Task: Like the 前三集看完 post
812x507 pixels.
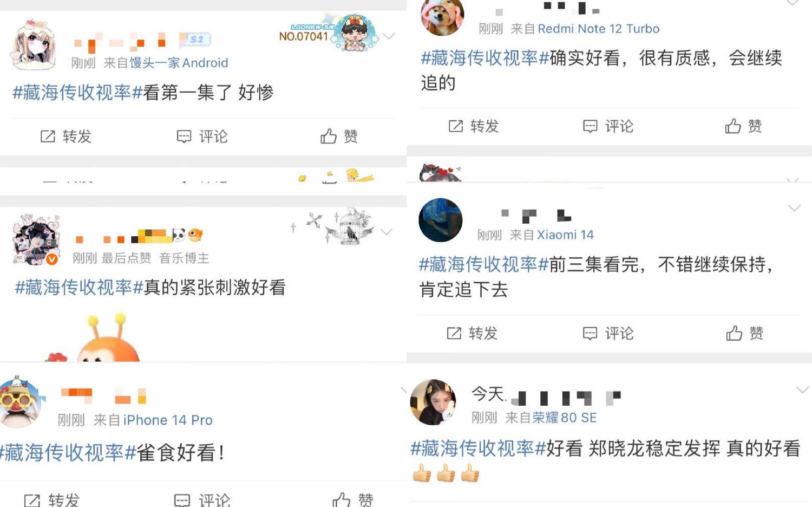Action: [745, 333]
